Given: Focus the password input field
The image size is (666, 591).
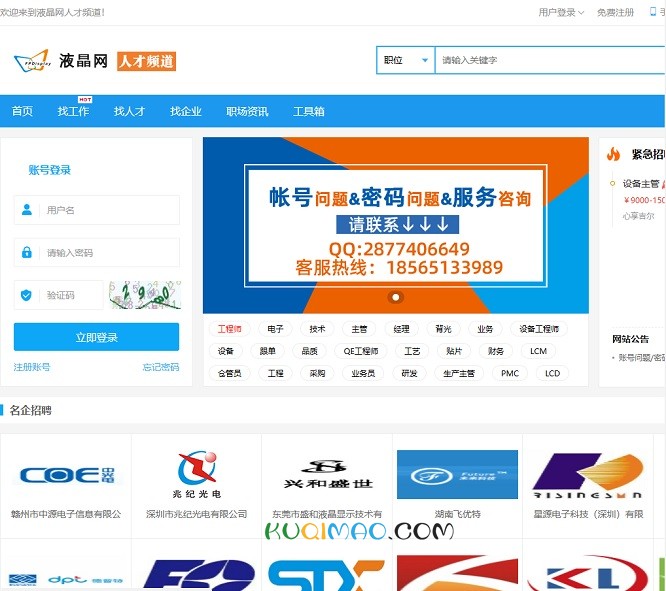Looking at the screenshot, I should [x=97, y=252].
